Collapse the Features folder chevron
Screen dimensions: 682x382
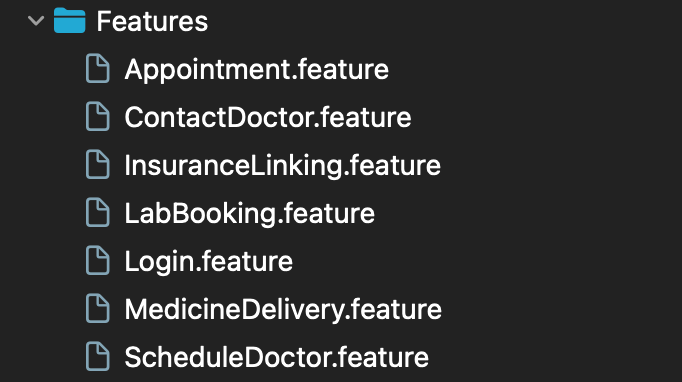point(36,20)
